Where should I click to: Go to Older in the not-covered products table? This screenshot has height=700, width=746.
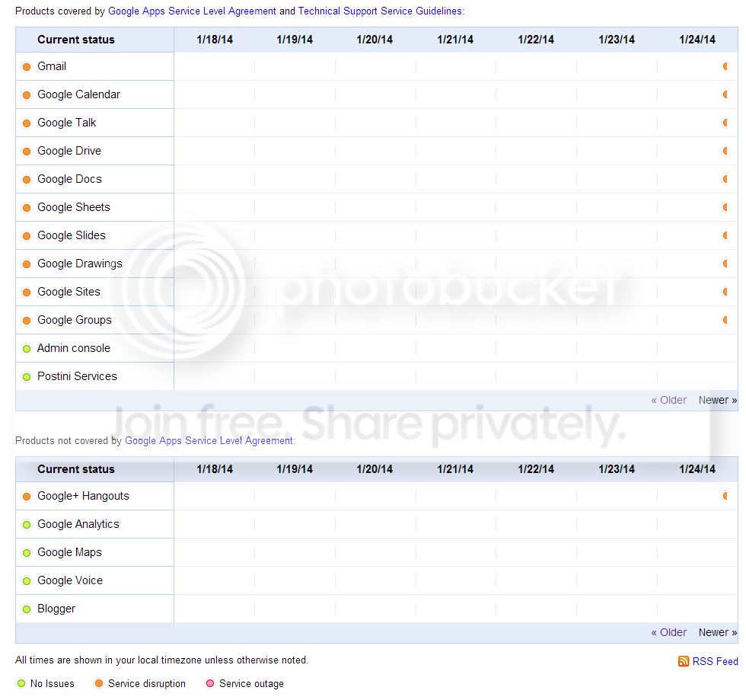coord(669,632)
